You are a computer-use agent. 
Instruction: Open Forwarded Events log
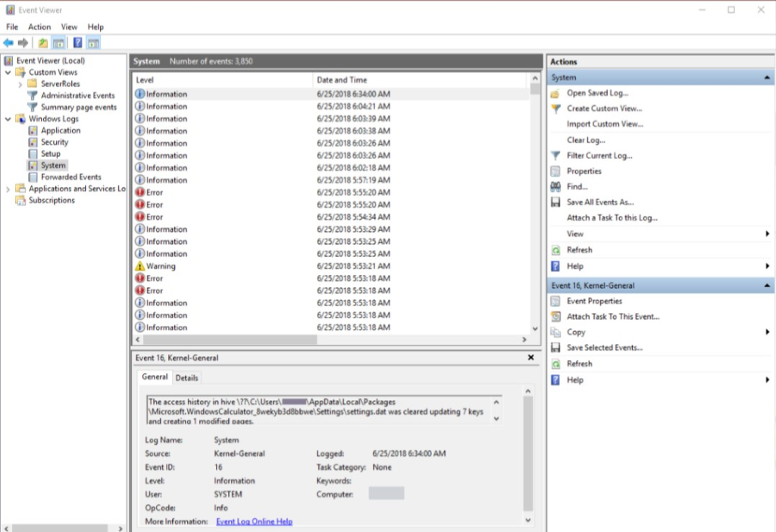(70, 177)
